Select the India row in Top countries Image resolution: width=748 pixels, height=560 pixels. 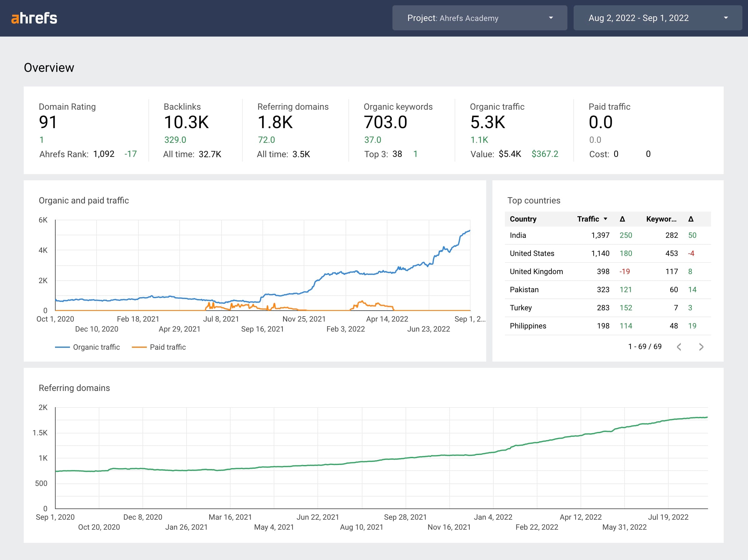pyautogui.click(x=518, y=235)
